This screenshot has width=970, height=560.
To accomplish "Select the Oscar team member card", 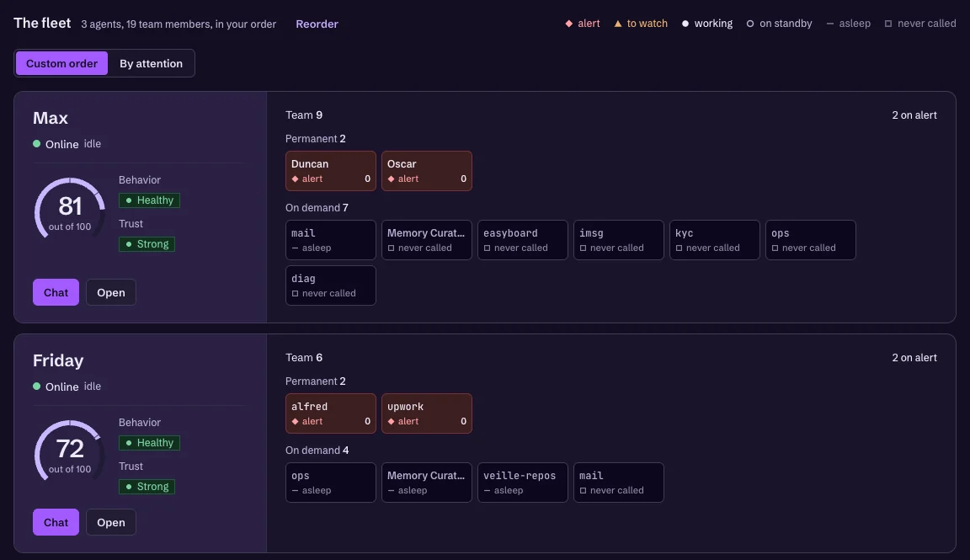I will pos(427,171).
